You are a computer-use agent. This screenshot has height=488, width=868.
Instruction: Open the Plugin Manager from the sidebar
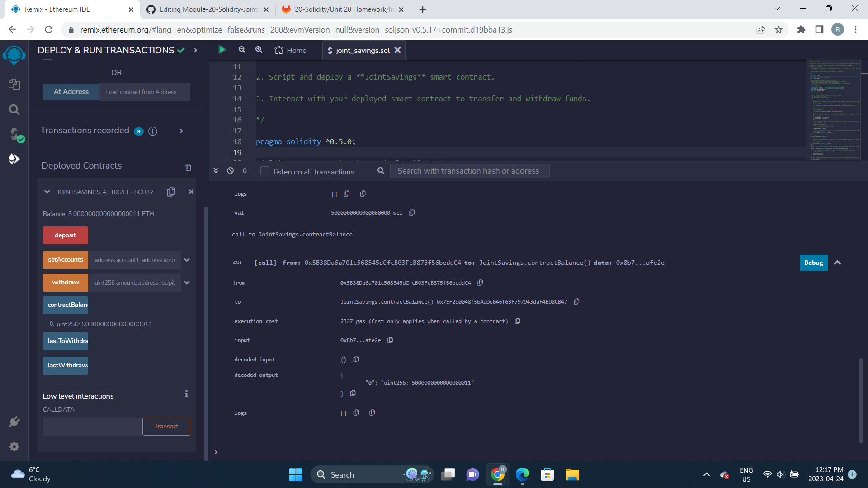[14, 422]
